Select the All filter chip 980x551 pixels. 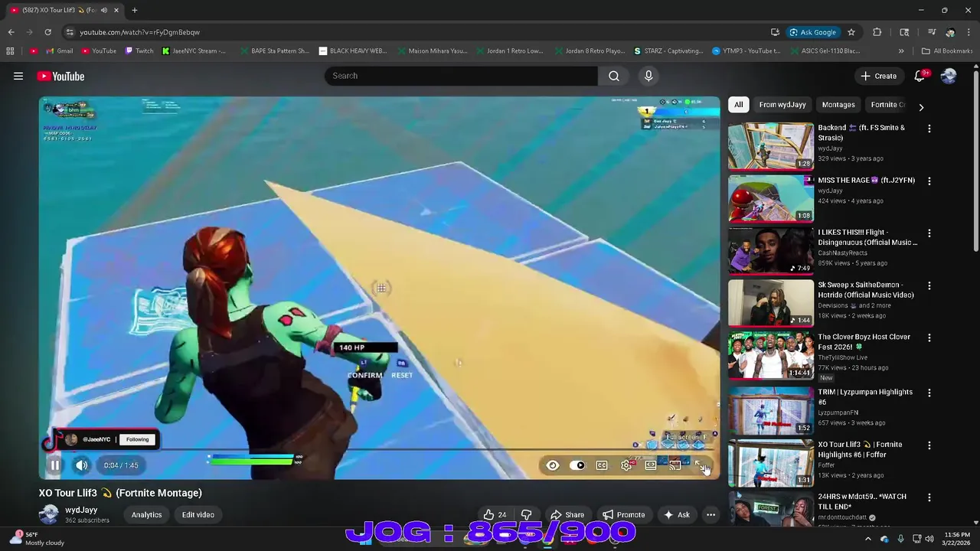[x=738, y=105]
